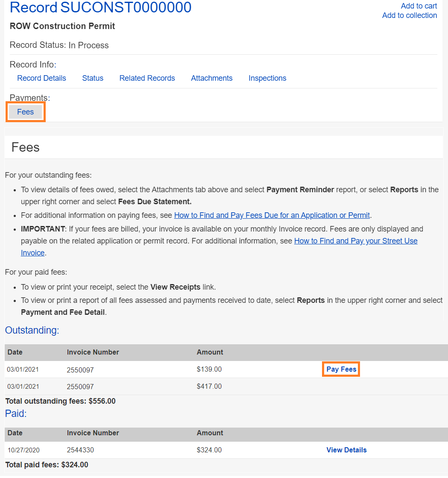The image size is (448, 478).
Task: Click the Record SUCONST0000000 title
Action: [x=100, y=7]
